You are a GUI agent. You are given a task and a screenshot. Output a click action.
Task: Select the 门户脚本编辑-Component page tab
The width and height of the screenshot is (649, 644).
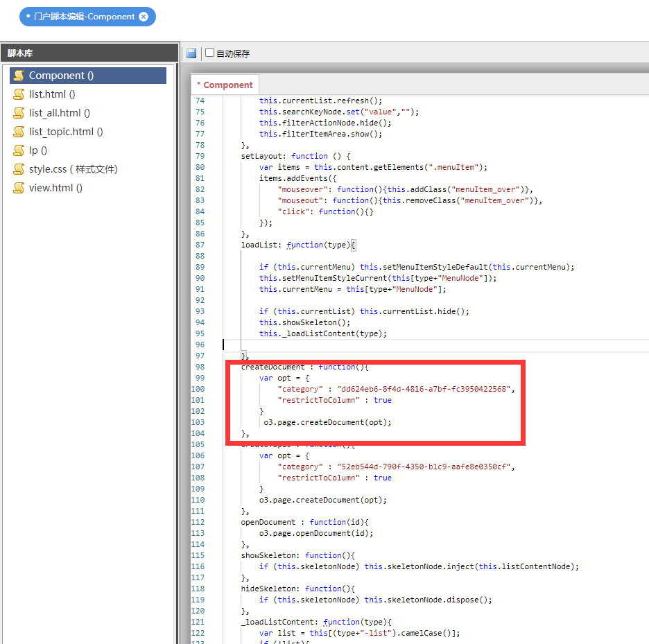[84, 17]
